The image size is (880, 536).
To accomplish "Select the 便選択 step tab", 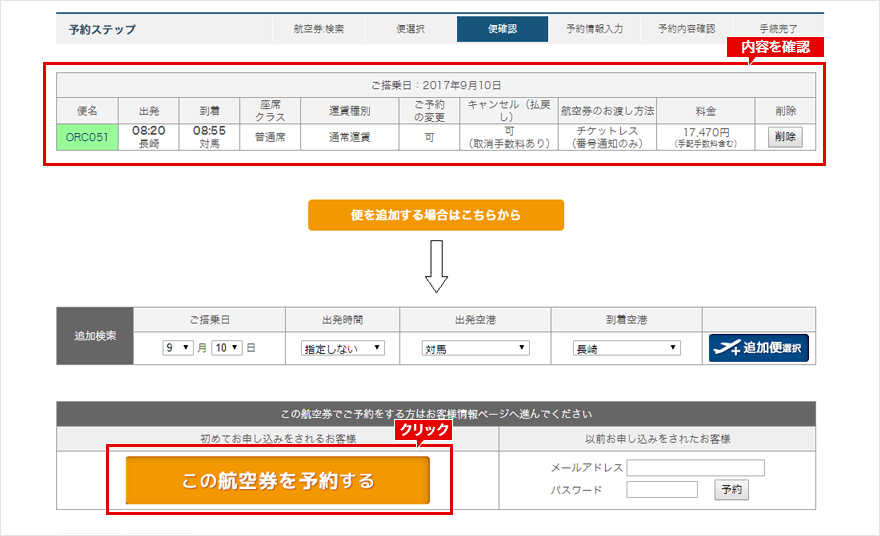I will pos(411,29).
